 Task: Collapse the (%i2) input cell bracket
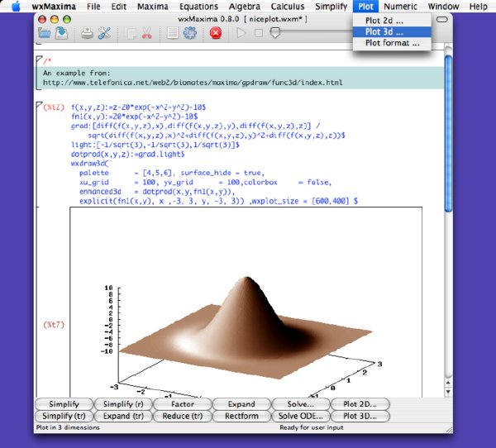pos(39,105)
